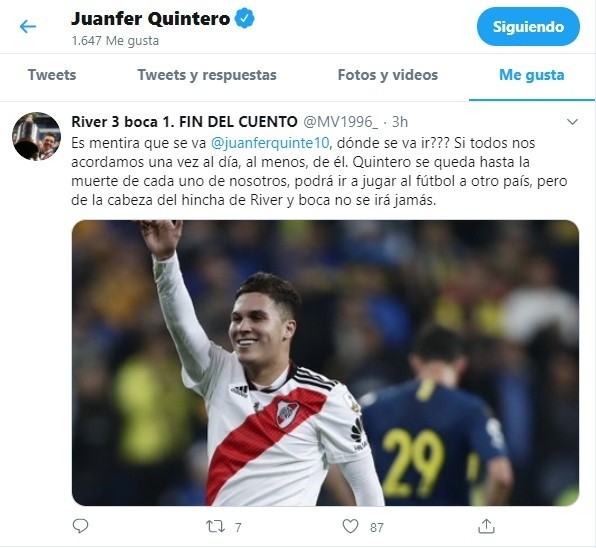Click the 3h tweet timestamp
The width and height of the screenshot is (596, 548).
[400, 122]
